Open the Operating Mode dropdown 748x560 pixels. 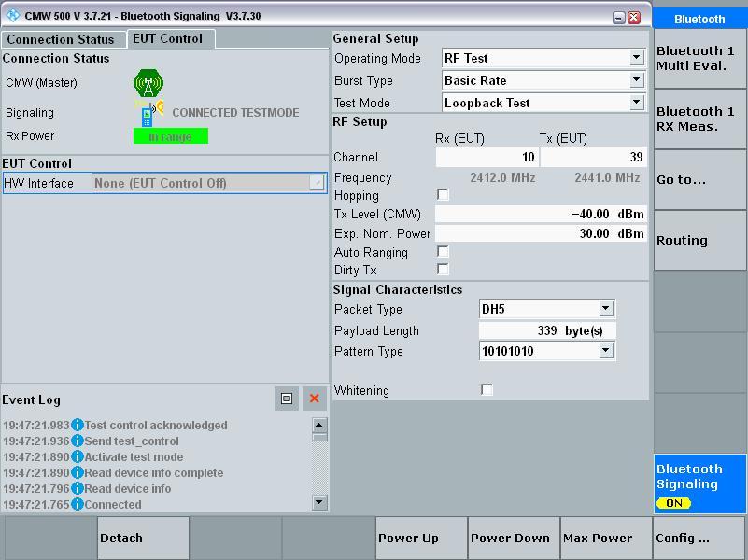[x=636, y=58]
